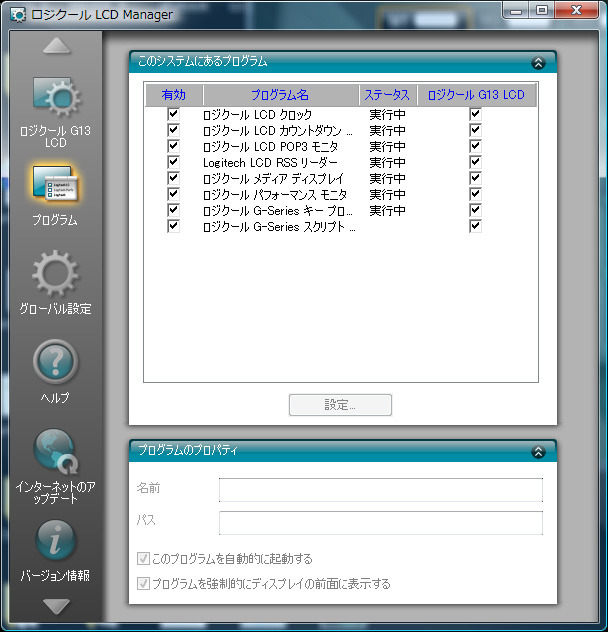Screen dimensions: 608x632
Task: Toggle G13 LCD box for LCD カウントダウン
Action: coord(475,130)
